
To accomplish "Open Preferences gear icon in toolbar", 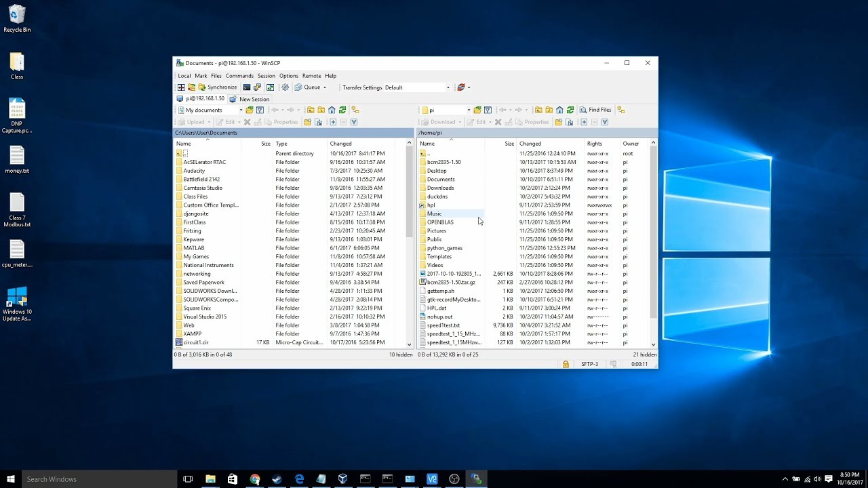I will 285,87.
